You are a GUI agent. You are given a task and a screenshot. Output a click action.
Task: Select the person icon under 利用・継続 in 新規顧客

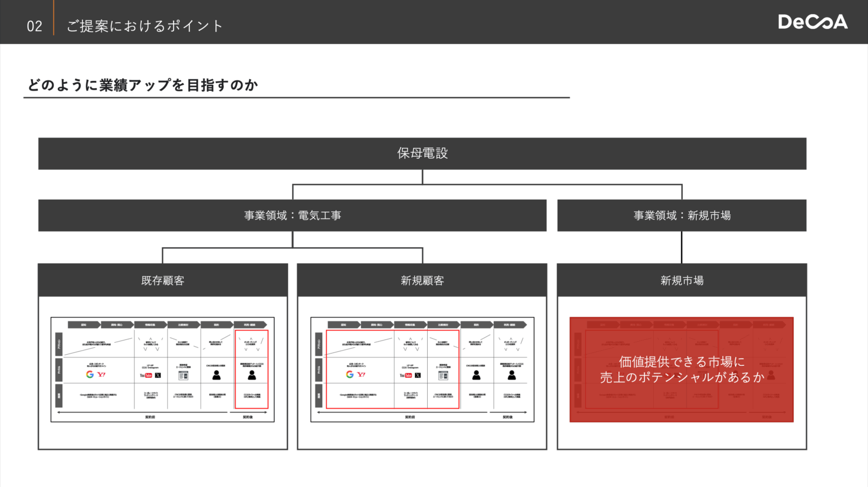coord(511,376)
